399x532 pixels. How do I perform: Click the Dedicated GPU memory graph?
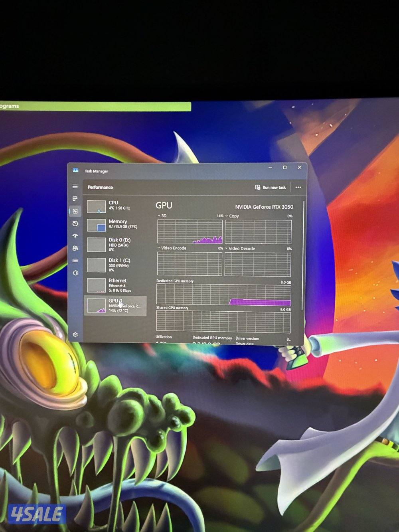(223, 295)
